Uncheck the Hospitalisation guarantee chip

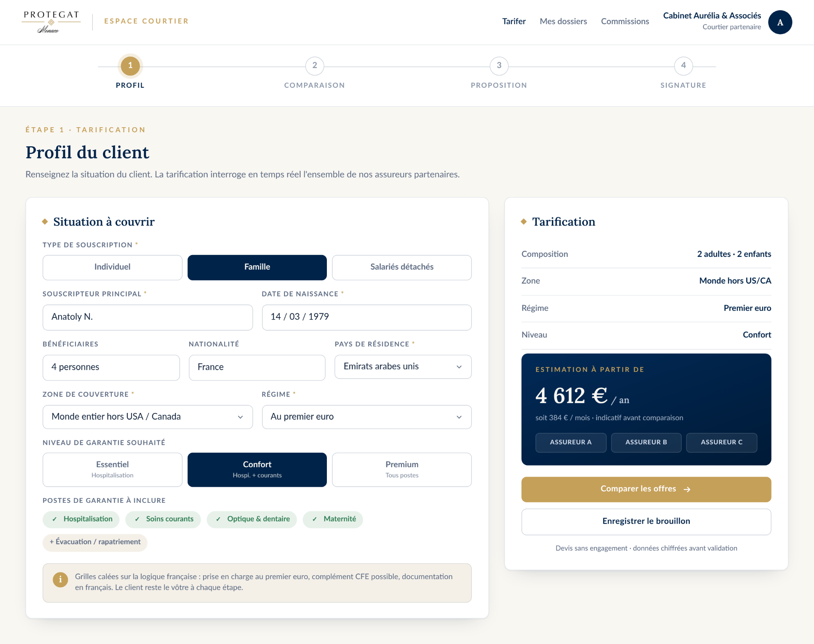point(81,519)
